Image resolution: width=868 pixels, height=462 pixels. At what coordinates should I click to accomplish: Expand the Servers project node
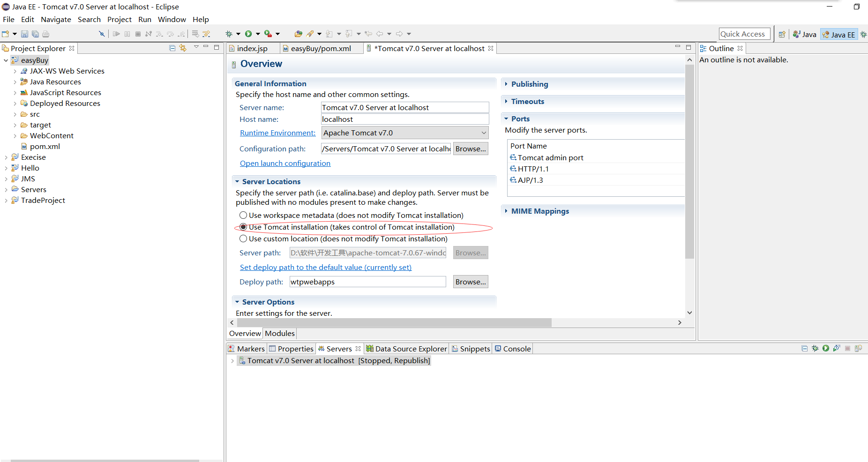click(x=6, y=190)
